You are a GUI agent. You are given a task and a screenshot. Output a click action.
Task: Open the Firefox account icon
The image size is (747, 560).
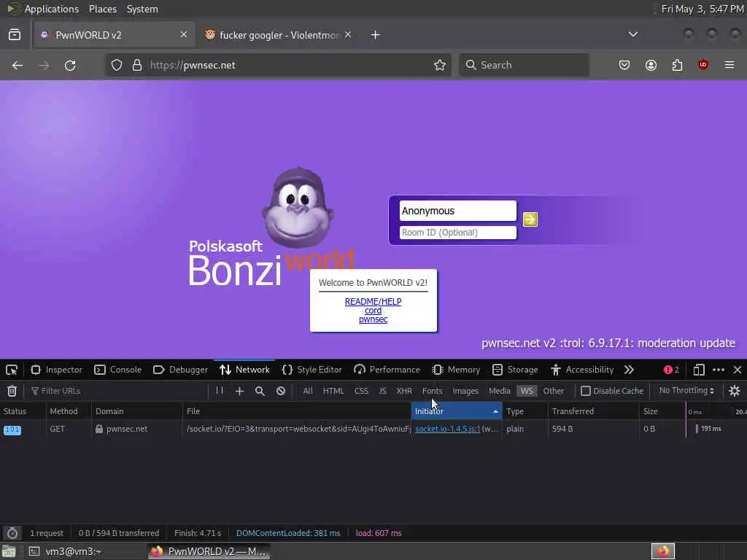(x=651, y=65)
